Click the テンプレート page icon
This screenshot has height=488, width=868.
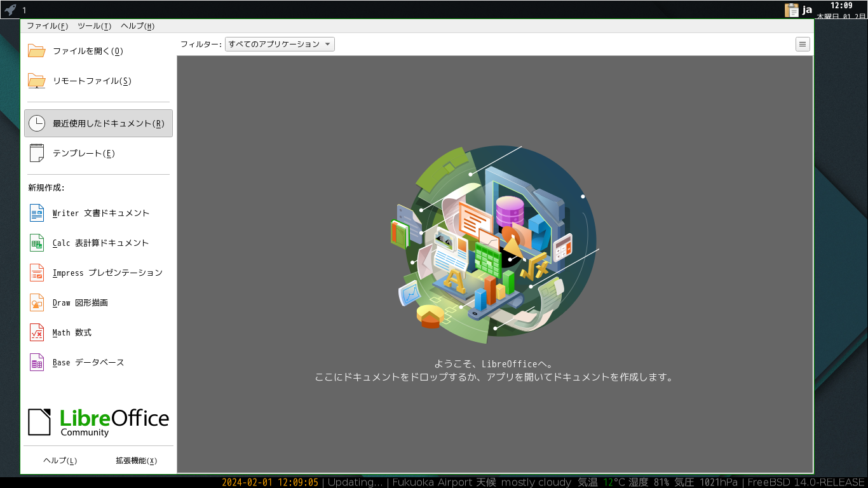tap(37, 153)
